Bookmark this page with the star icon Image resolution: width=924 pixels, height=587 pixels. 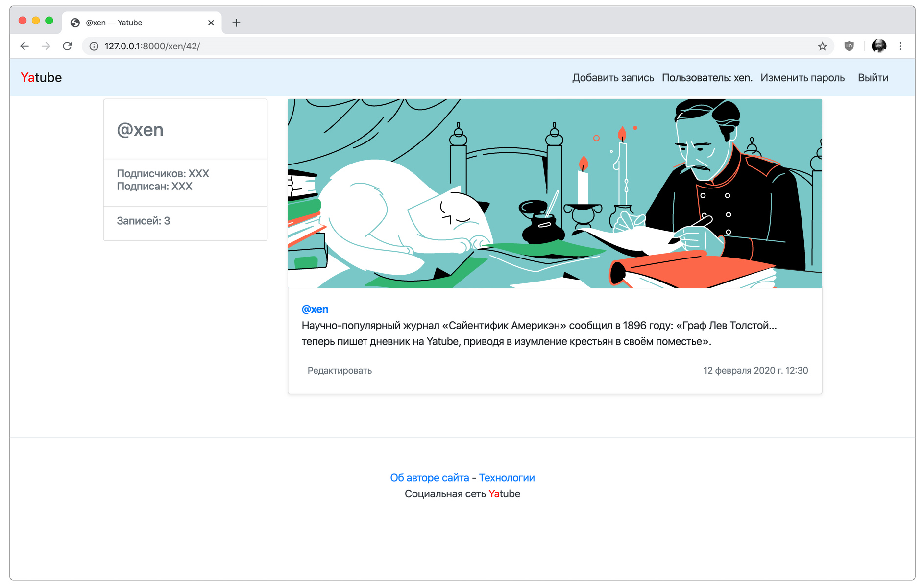pos(822,46)
